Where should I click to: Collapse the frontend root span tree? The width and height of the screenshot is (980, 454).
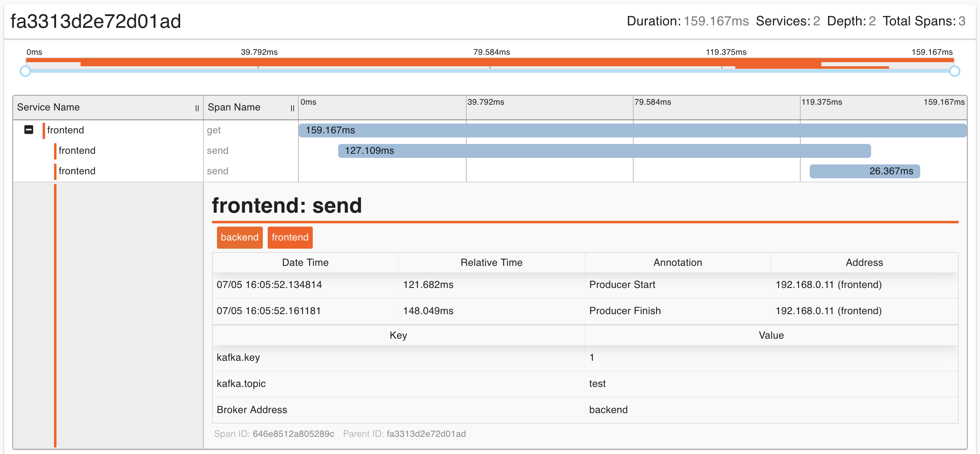click(29, 130)
